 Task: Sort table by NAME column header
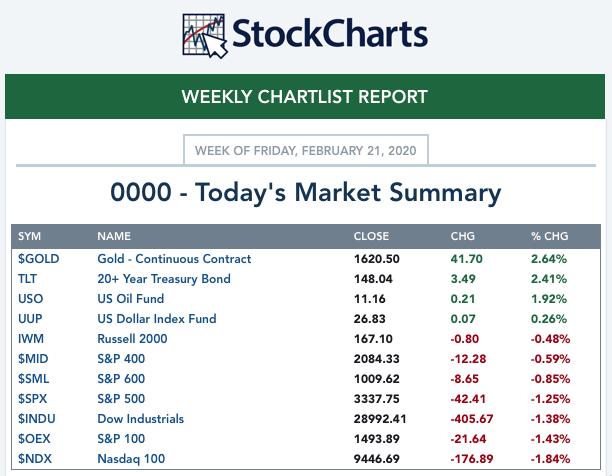click(114, 237)
